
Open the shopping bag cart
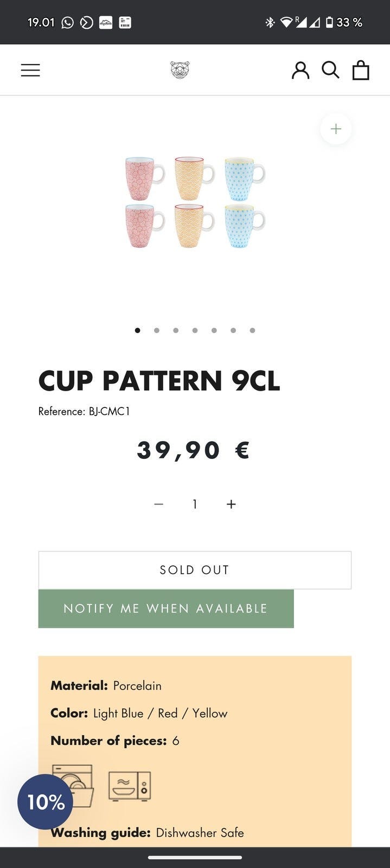(x=361, y=70)
